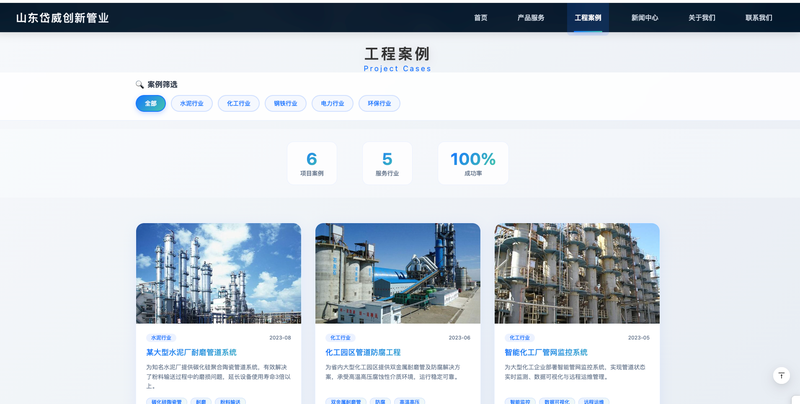The image size is (800, 404).
Task: Click the 为大型化工企业部署 description paragraph
Action: click(575, 372)
